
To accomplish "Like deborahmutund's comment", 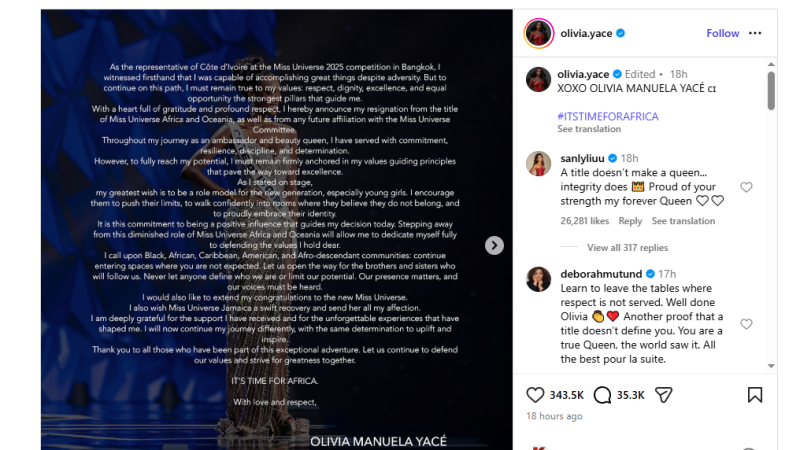I will 746,324.
